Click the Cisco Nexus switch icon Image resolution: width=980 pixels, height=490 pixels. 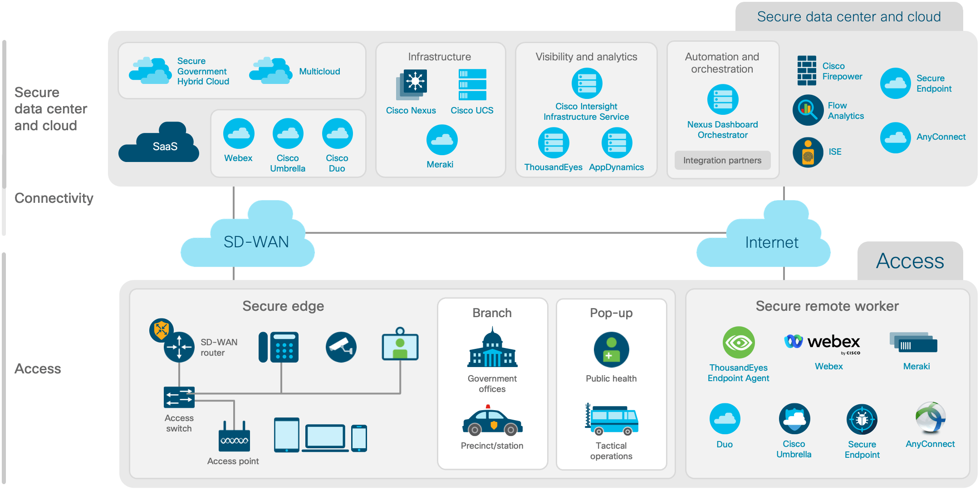click(x=412, y=84)
